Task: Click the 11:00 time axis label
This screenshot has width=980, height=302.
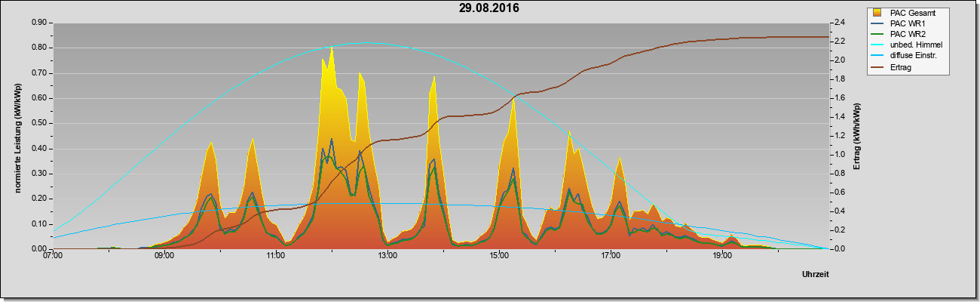Action: [276, 256]
